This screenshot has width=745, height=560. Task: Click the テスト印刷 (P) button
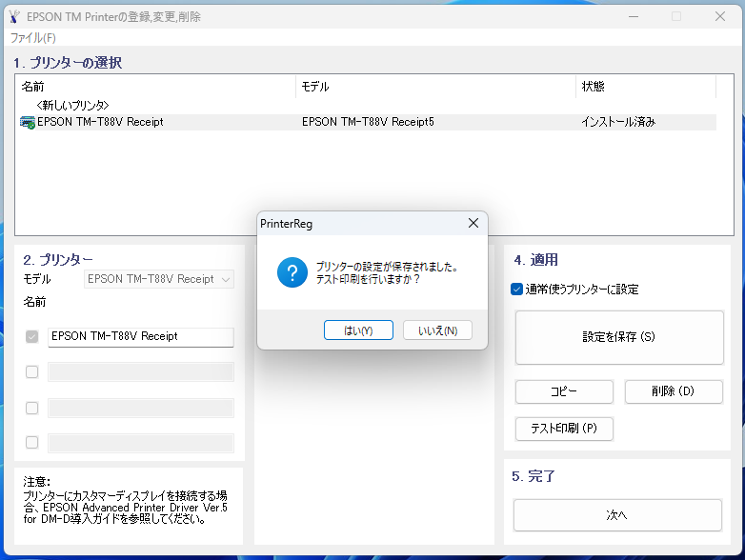click(564, 429)
